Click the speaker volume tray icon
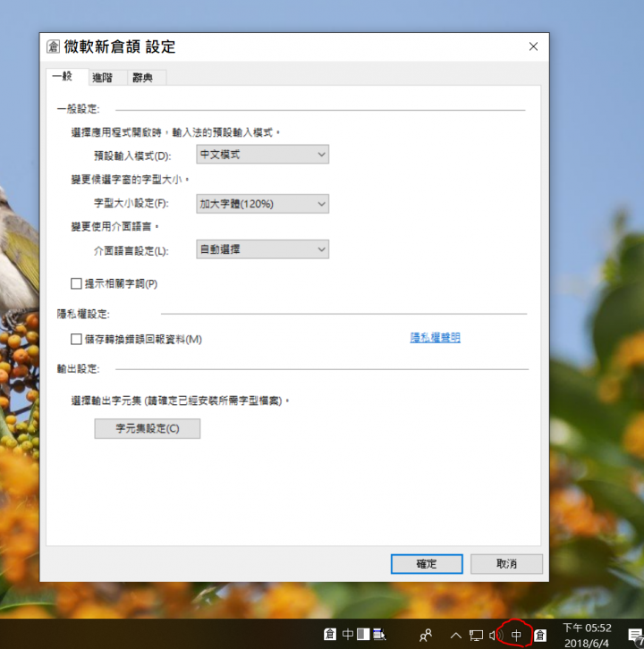 [x=495, y=635]
